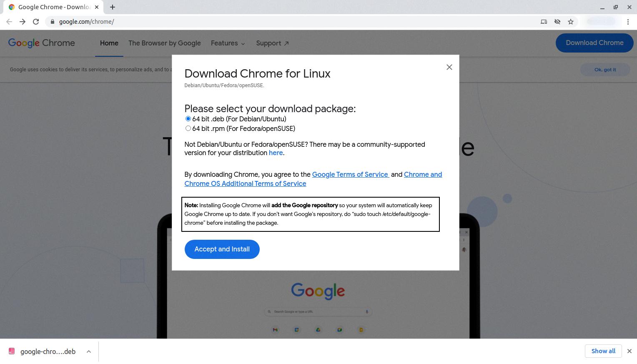Show all downloads

point(603,351)
